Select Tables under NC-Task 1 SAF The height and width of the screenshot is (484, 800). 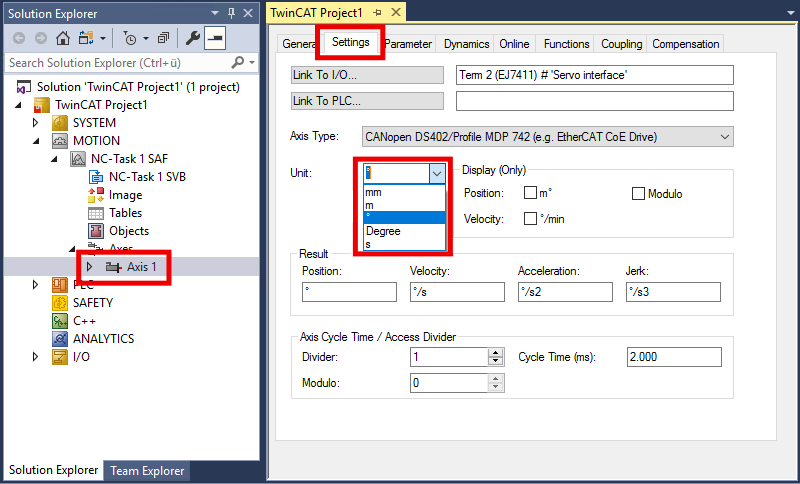125,212
